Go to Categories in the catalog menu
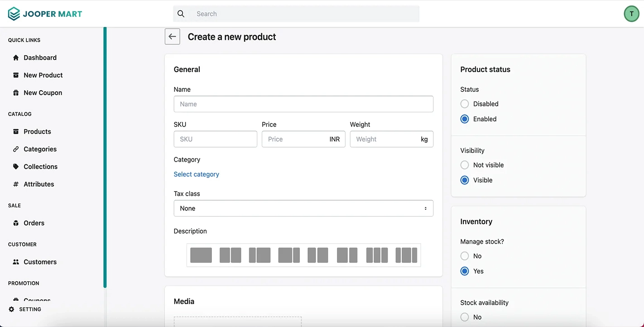The image size is (644, 327). click(x=40, y=149)
